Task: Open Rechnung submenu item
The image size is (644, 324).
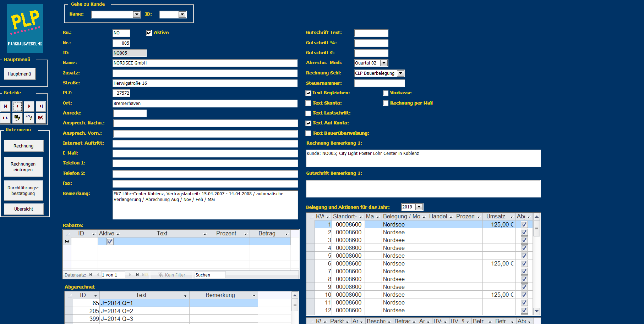Action: (x=23, y=146)
